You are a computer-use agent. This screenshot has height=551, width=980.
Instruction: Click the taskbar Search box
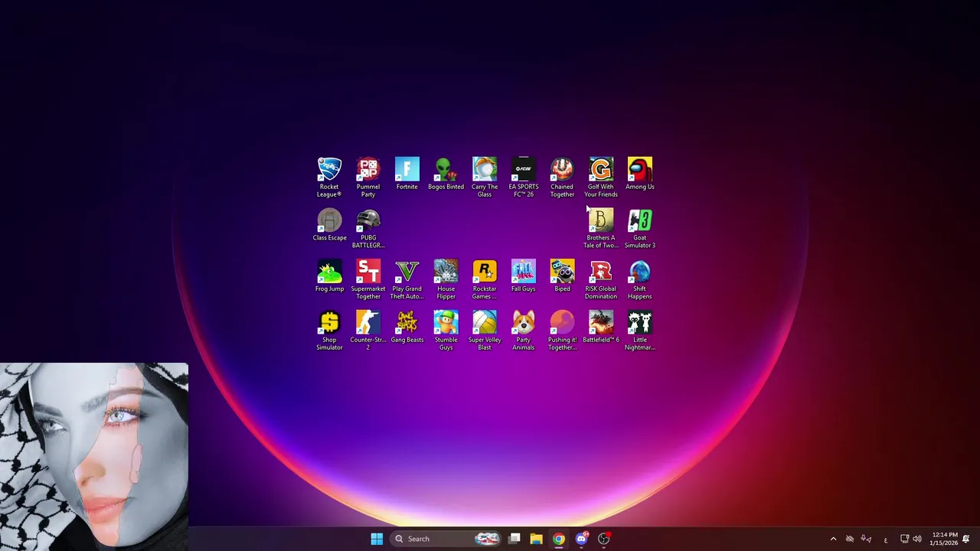click(x=446, y=539)
